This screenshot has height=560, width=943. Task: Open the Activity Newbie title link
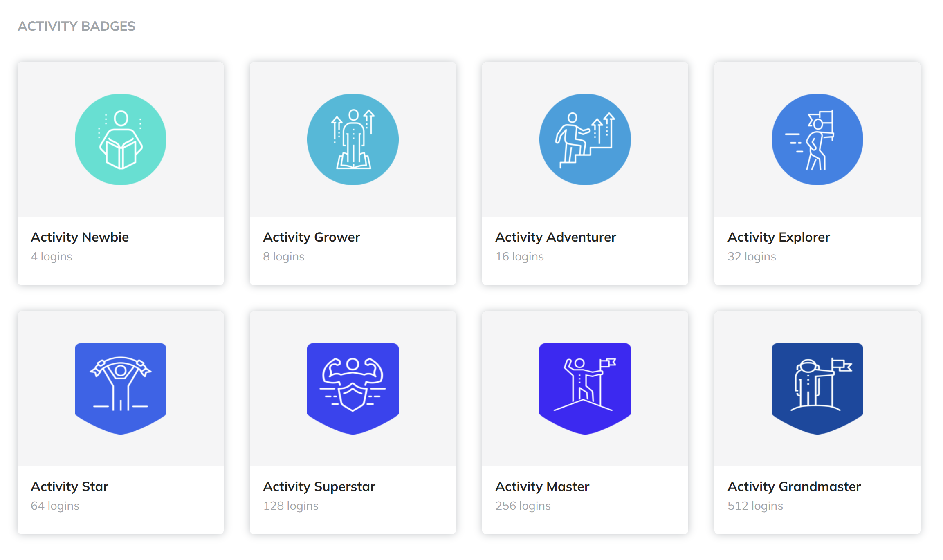click(80, 237)
